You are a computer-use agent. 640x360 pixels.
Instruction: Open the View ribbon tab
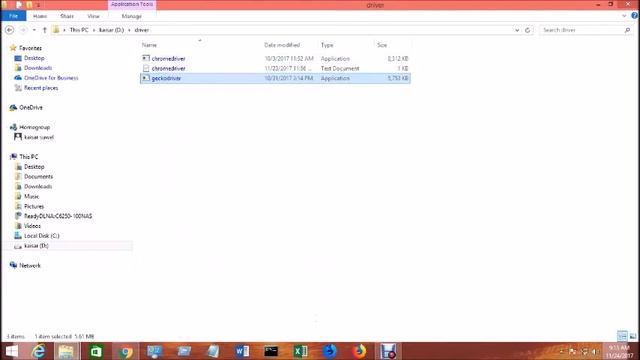(x=93, y=16)
